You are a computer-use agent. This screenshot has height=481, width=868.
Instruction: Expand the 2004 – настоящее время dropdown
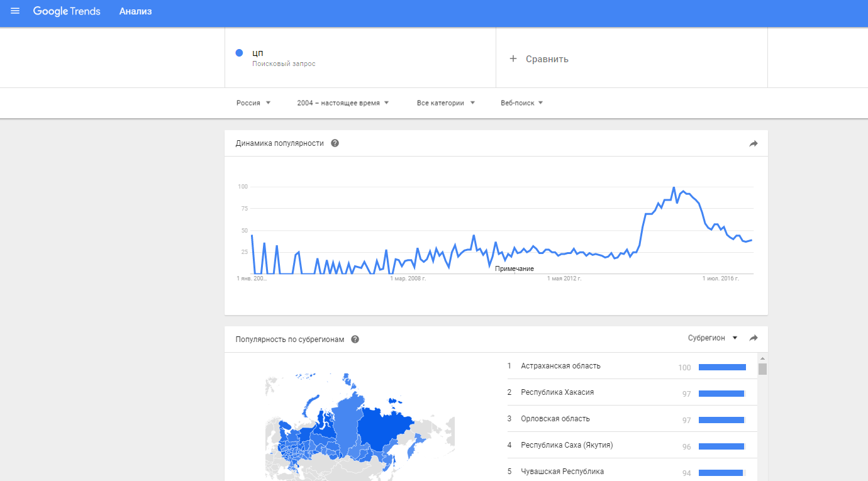pos(343,103)
